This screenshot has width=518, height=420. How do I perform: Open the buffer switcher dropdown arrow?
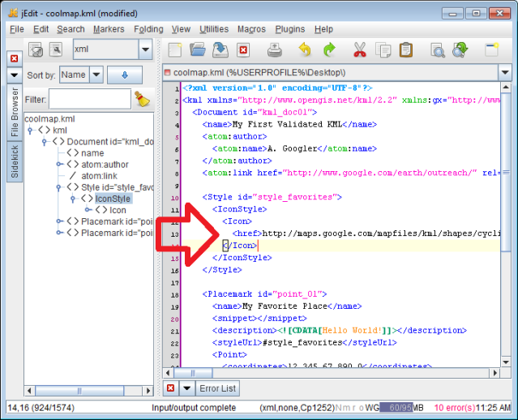(x=505, y=72)
